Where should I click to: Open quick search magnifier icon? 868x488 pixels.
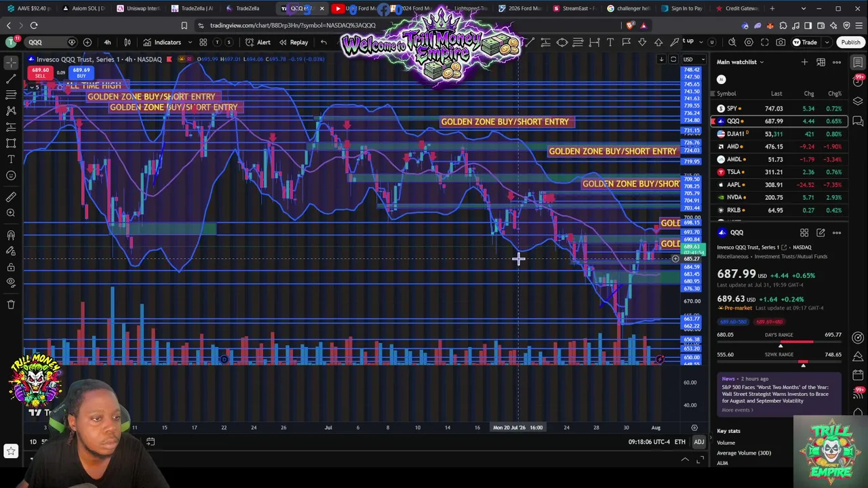pyautogui.click(x=732, y=42)
